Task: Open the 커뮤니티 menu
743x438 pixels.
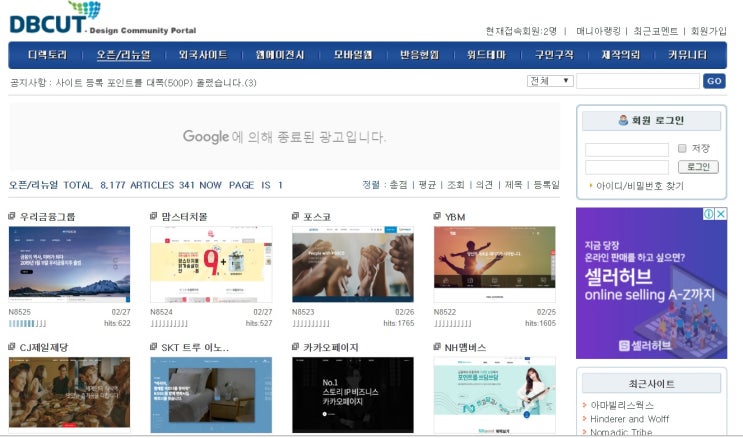Action: click(x=688, y=55)
